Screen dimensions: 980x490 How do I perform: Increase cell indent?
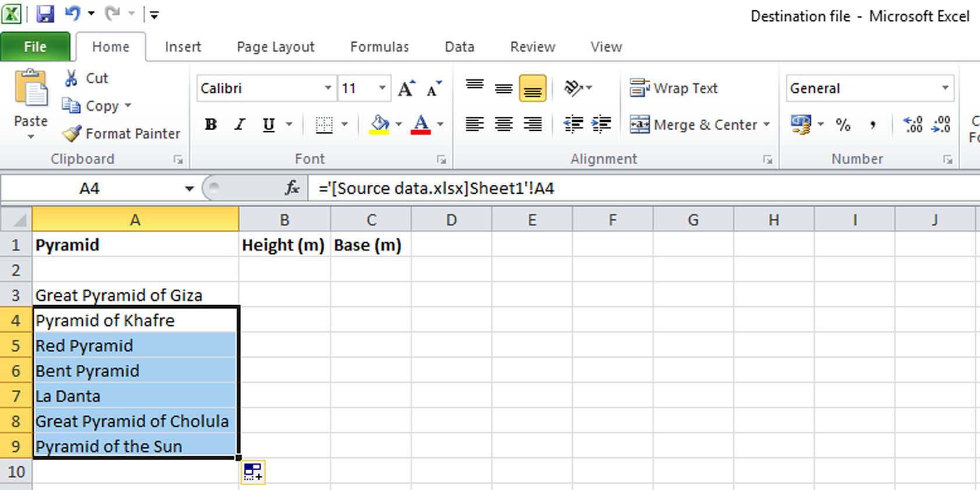click(x=601, y=124)
